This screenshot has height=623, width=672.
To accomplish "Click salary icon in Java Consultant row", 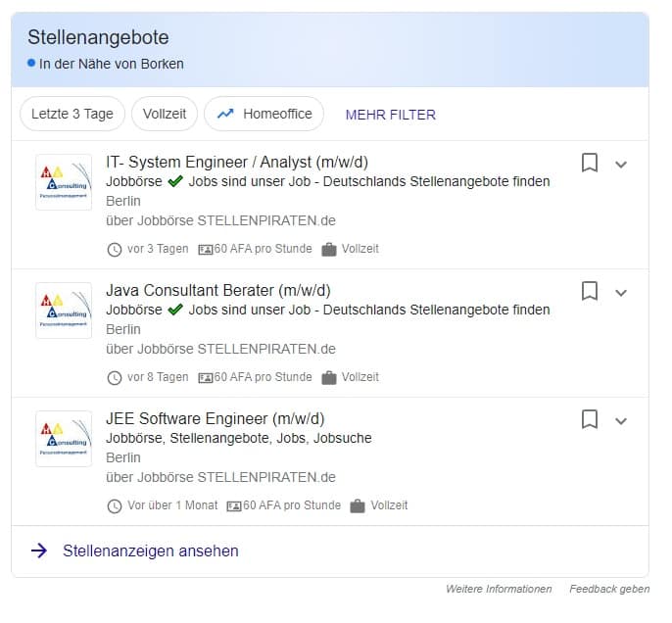I will click(206, 378).
